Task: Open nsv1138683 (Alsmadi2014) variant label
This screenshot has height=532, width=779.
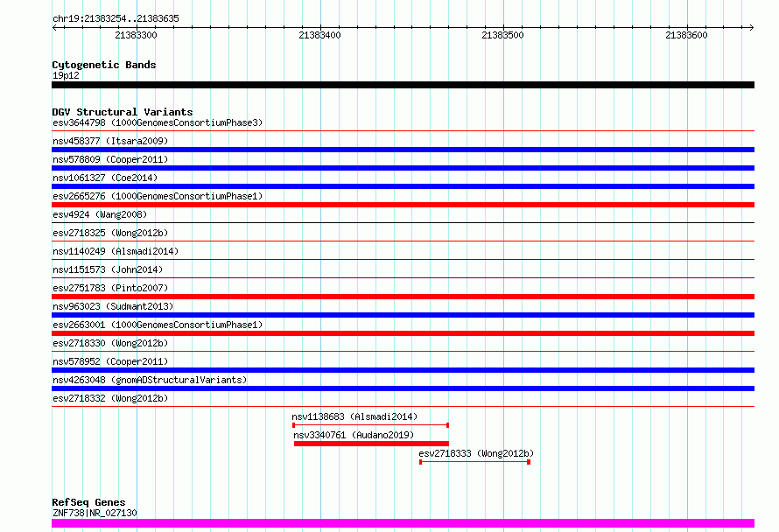Action: [354, 416]
